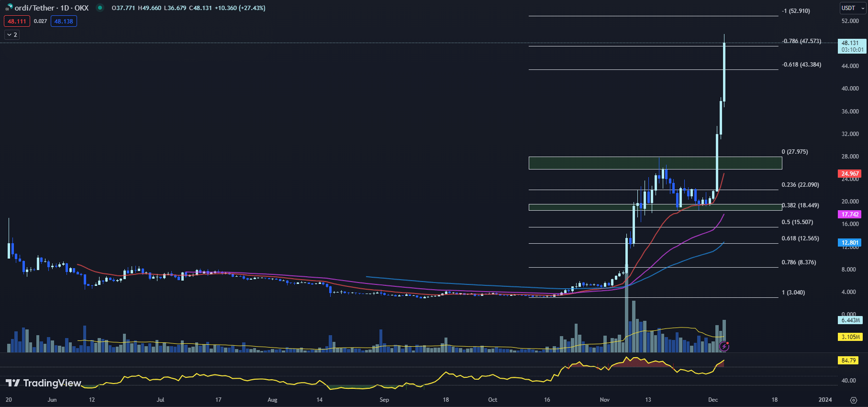Viewport: 868px width, 407px height.
Task: Click the blue 12.801 moving average label
Action: [x=850, y=243]
